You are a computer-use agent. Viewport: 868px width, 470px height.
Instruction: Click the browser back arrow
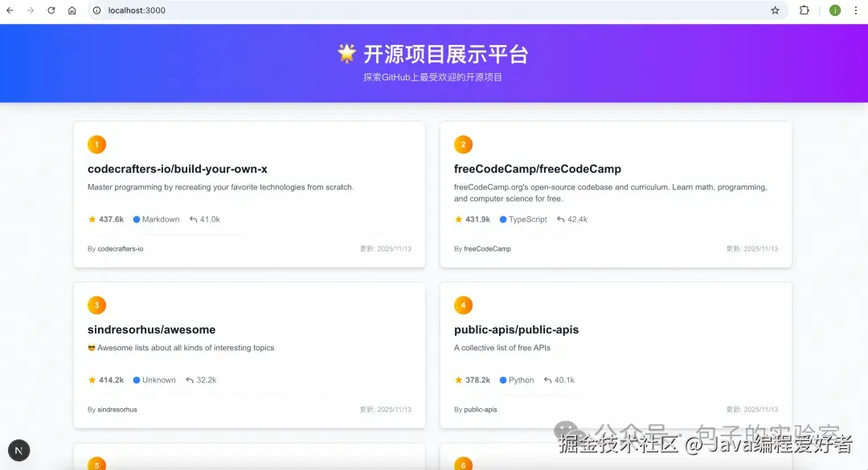[10, 10]
